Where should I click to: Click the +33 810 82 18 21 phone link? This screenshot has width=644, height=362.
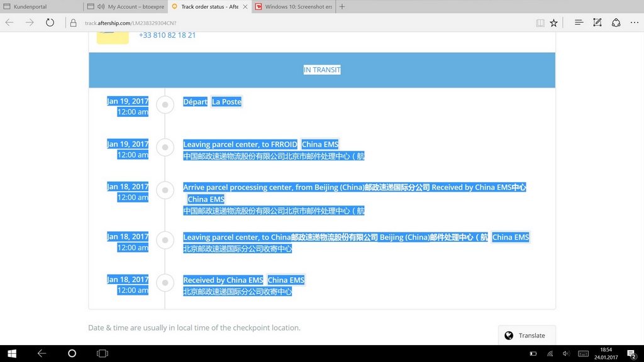click(167, 35)
